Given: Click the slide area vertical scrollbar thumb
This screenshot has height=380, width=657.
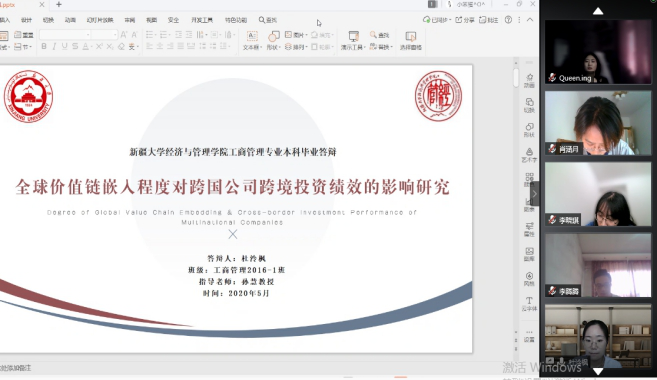Looking at the screenshot, I should (516, 78).
